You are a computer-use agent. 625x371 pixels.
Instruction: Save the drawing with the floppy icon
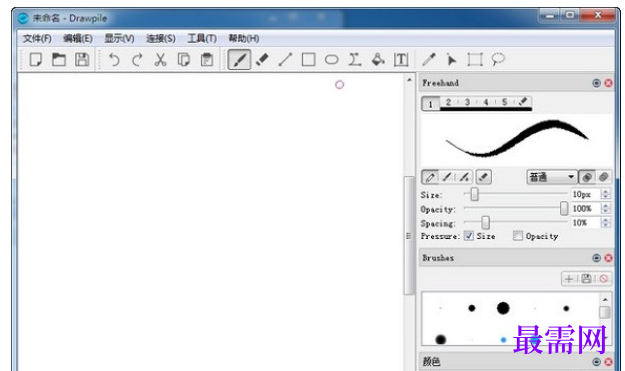tap(82, 60)
